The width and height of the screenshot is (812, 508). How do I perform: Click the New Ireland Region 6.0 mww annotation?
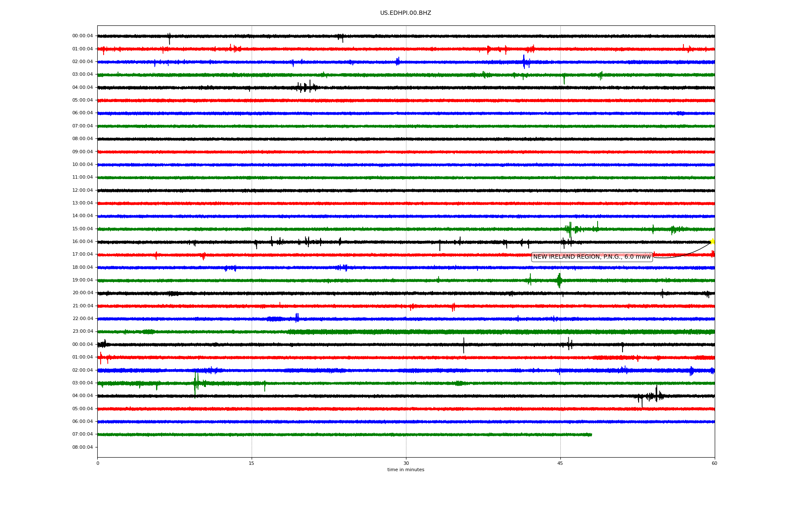pyautogui.click(x=592, y=257)
